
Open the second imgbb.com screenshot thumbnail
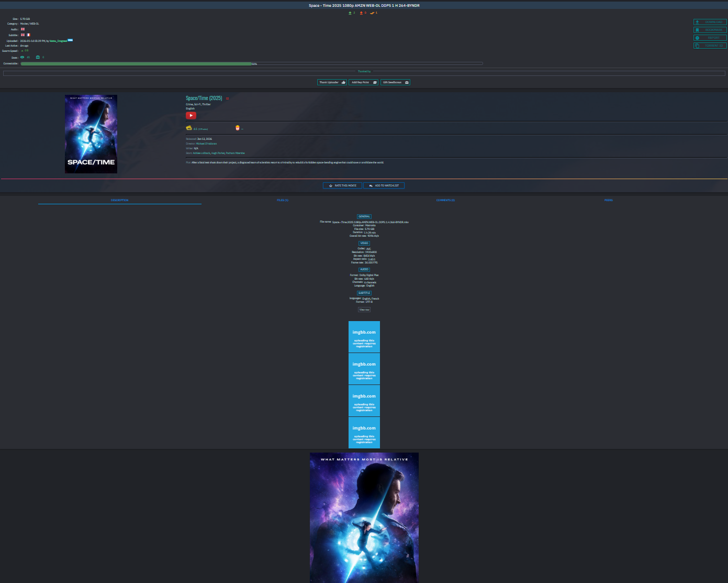point(364,369)
